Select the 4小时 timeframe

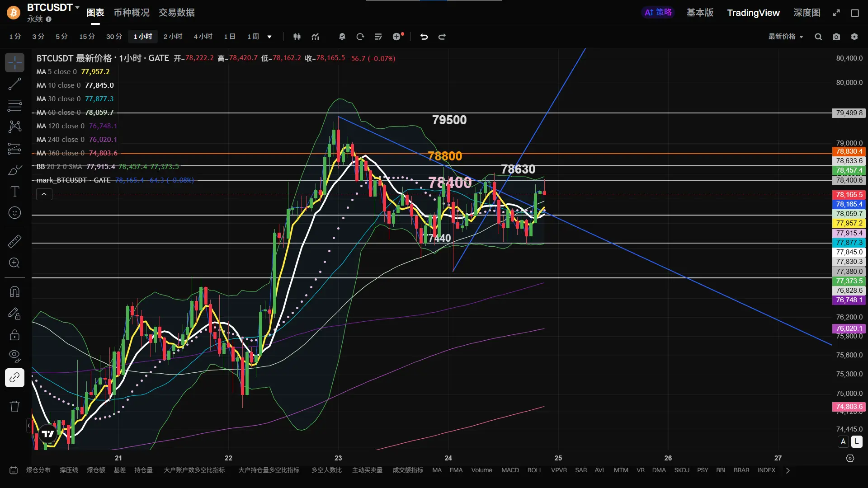203,37
